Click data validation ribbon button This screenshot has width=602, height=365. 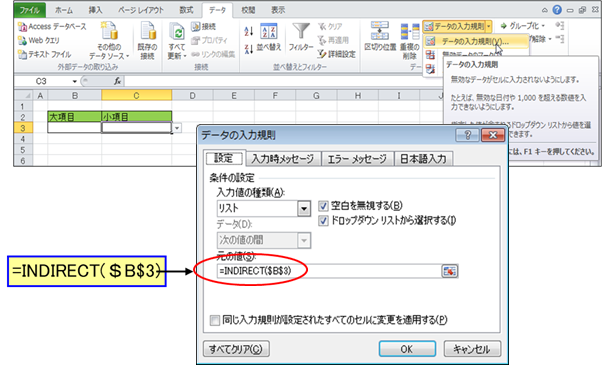(454, 26)
